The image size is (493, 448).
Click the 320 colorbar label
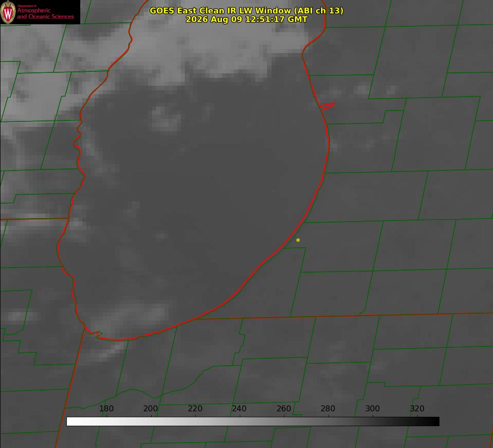point(417,408)
